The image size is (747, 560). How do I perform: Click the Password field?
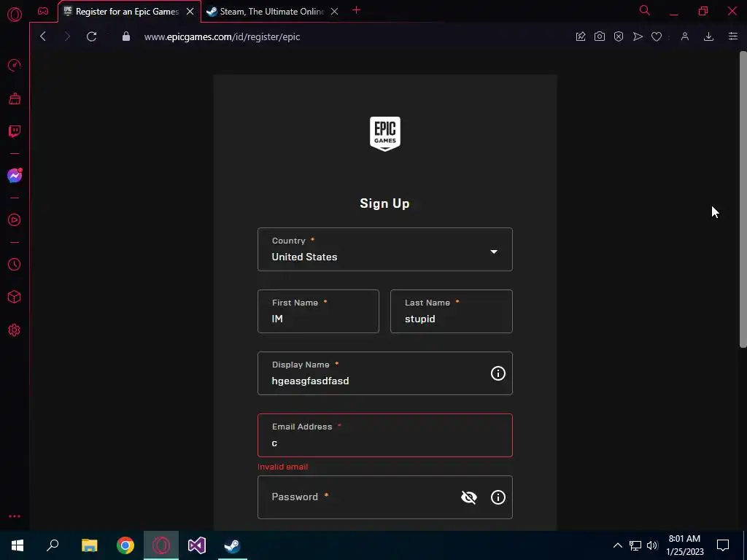click(385, 497)
